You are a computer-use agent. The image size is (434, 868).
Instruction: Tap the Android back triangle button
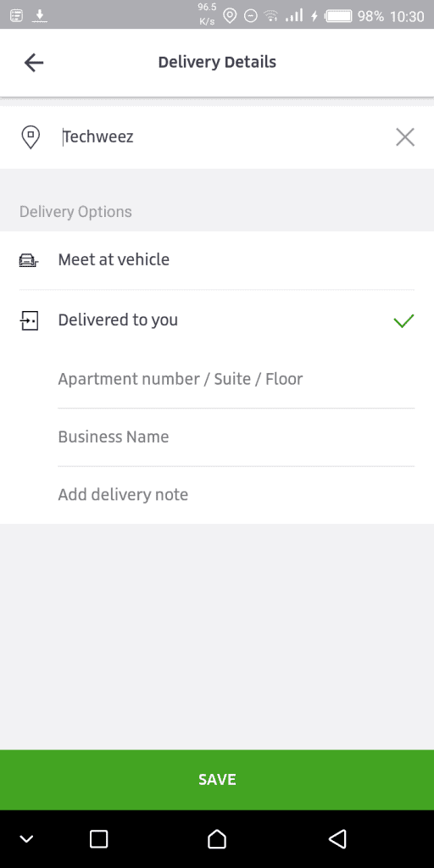(x=337, y=839)
